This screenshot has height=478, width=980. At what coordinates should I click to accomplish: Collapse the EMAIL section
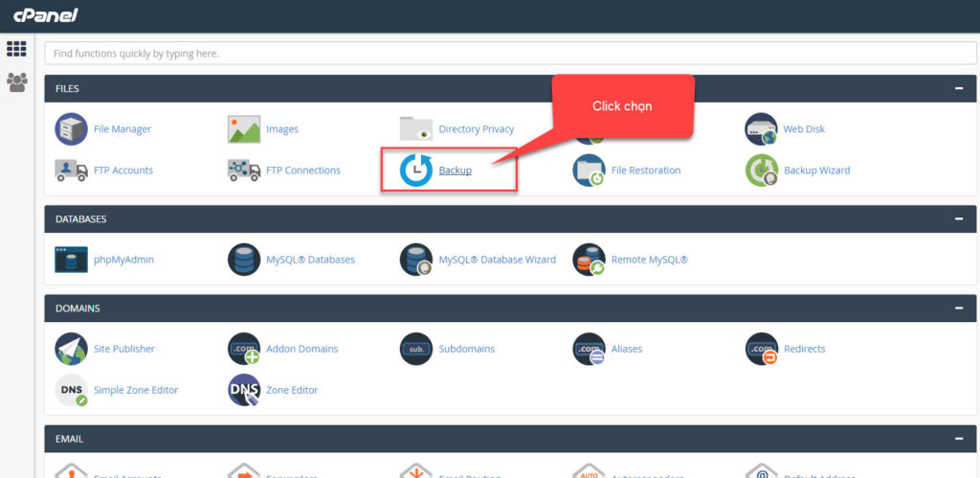[x=959, y=439]
